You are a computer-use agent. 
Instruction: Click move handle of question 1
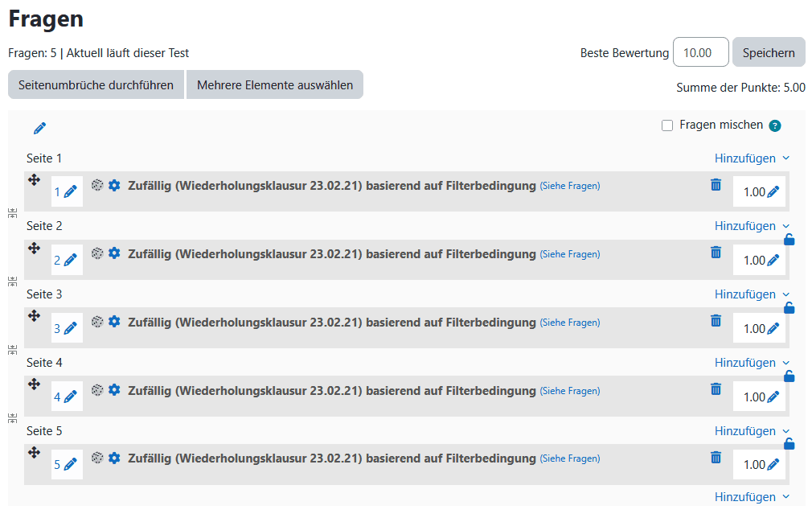(35, 179)
